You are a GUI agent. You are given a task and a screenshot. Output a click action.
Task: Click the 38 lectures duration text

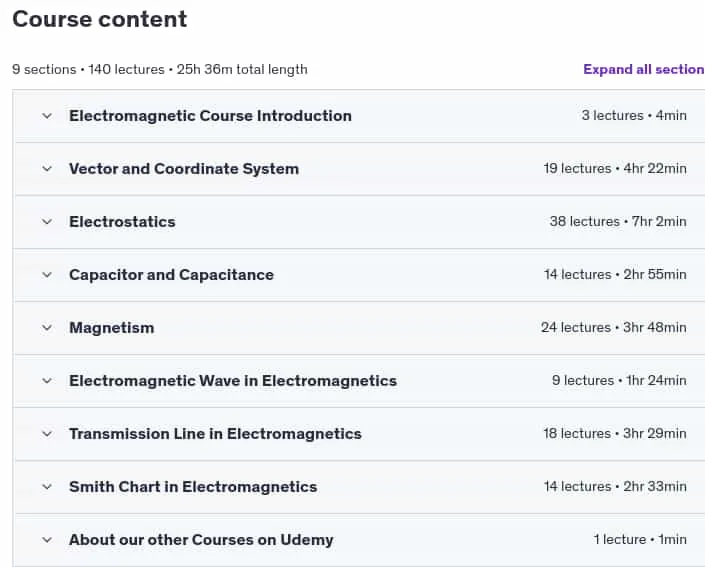coord(618,221)
